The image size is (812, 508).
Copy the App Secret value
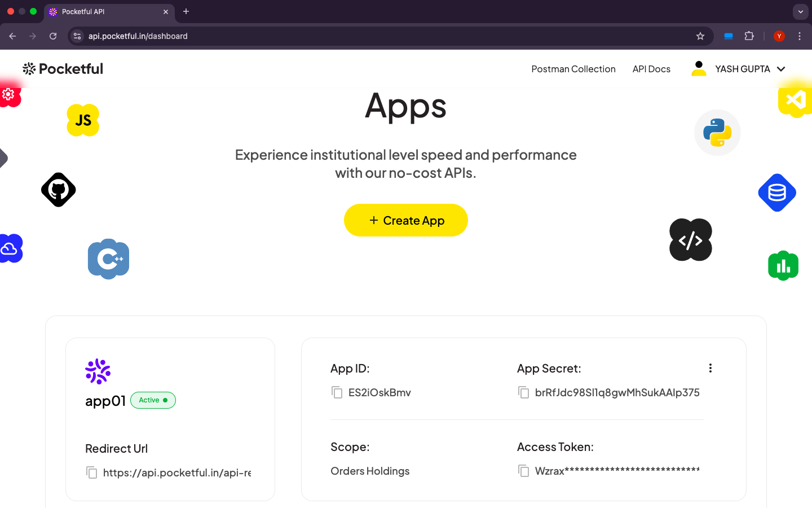524,392
